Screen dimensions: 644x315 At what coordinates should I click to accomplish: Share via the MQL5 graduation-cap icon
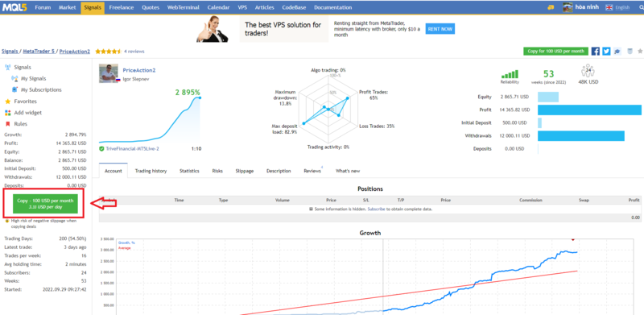pos(617,52)
